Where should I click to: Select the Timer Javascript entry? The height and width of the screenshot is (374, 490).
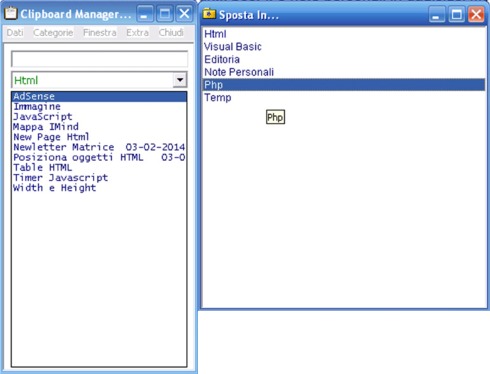pos(99,178)
